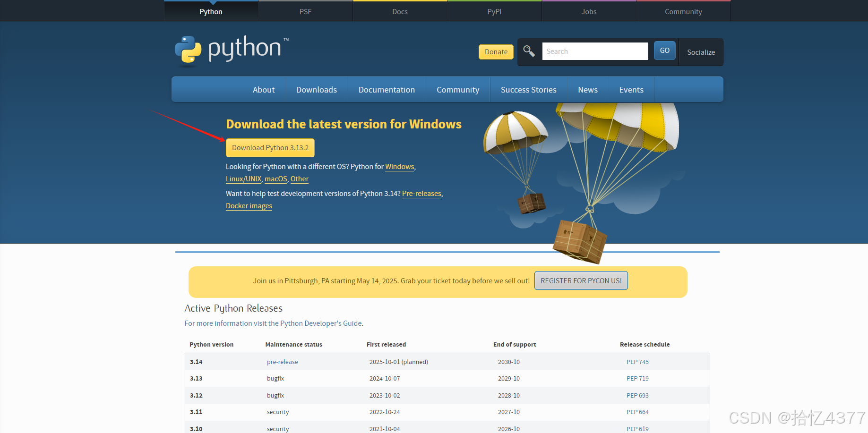Open the PyPI section
Screen dimensions: 868x433
(494, 11)
